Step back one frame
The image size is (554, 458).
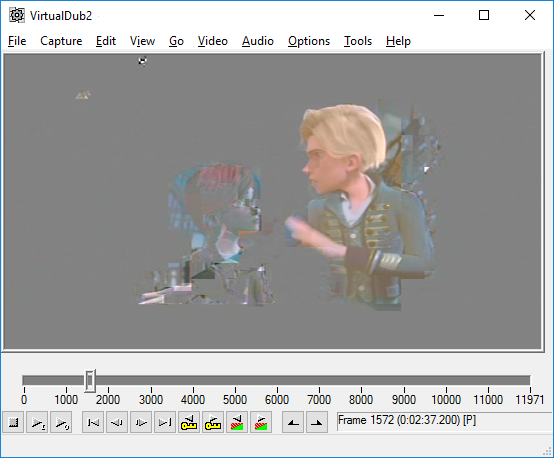coord(117,422)
